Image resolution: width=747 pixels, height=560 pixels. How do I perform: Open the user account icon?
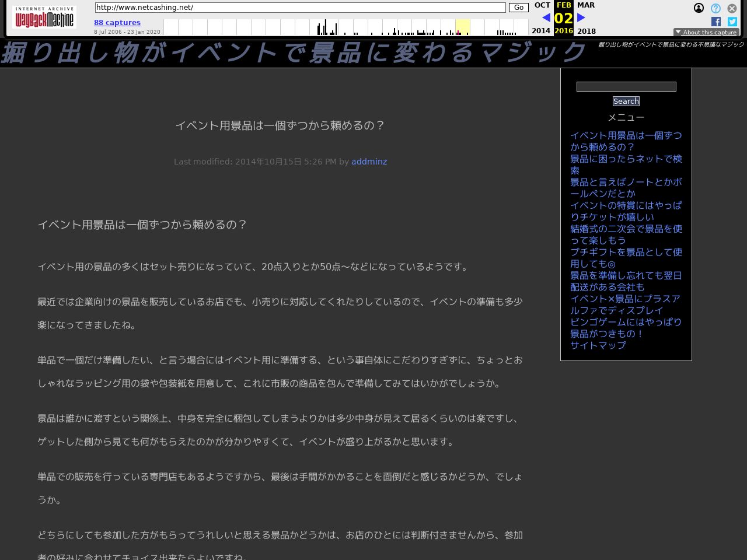699,8
